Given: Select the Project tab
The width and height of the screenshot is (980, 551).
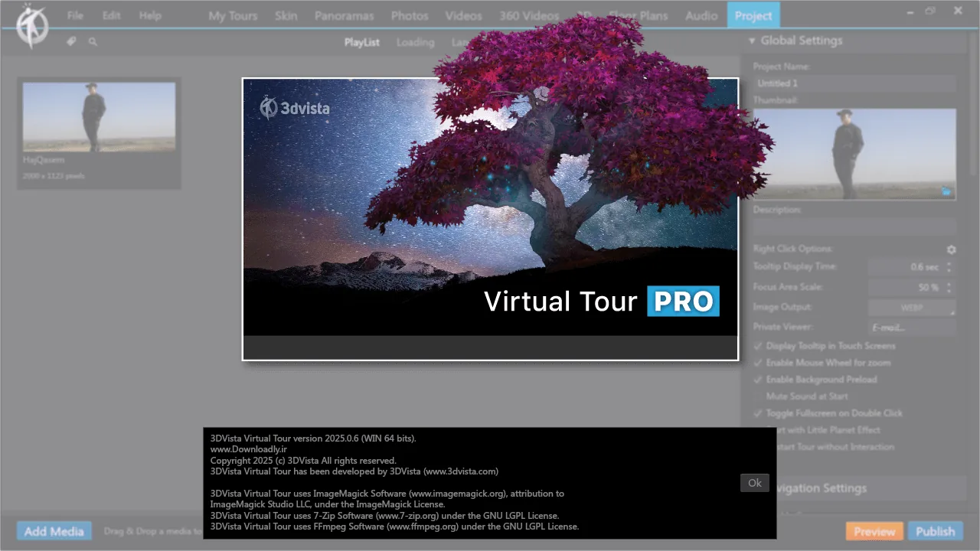Looking at the screenshot, I should click(753, 15).
